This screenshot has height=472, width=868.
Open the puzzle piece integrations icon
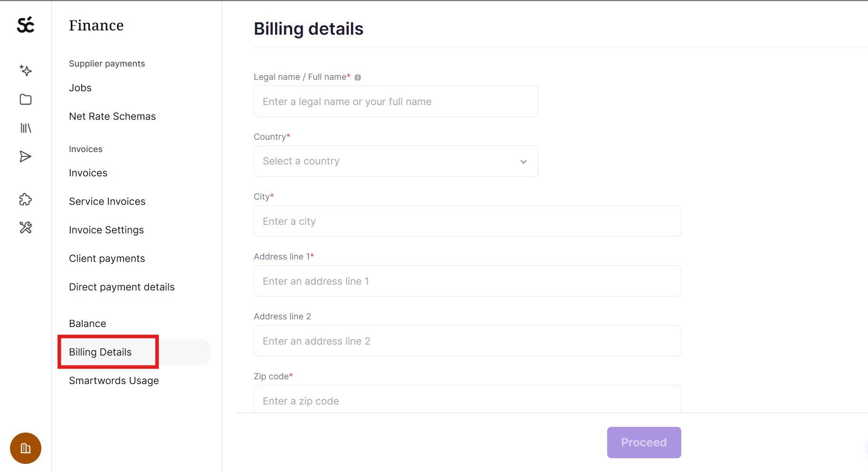(x=26, y=199)
